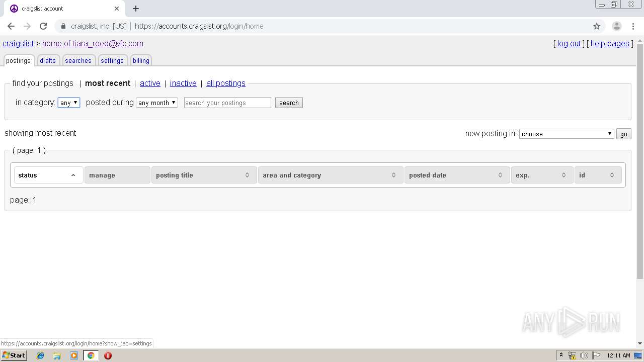Switch to the drafts tab
644x362 pixels.
tap(48, 60)
